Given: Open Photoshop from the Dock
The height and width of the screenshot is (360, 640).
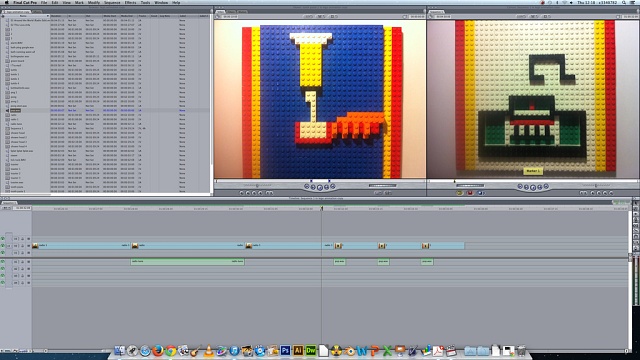Looking at the screenshot, I should (x=285, y=350).
